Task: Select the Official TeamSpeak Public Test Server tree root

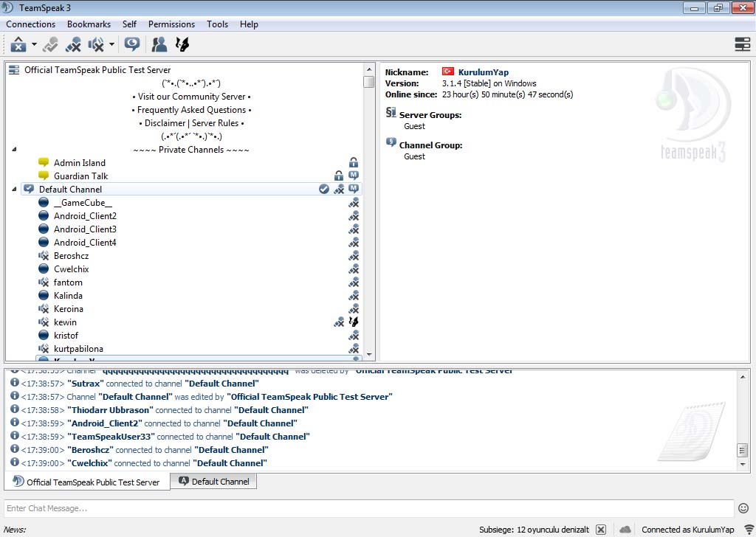Action: (97, 70)
